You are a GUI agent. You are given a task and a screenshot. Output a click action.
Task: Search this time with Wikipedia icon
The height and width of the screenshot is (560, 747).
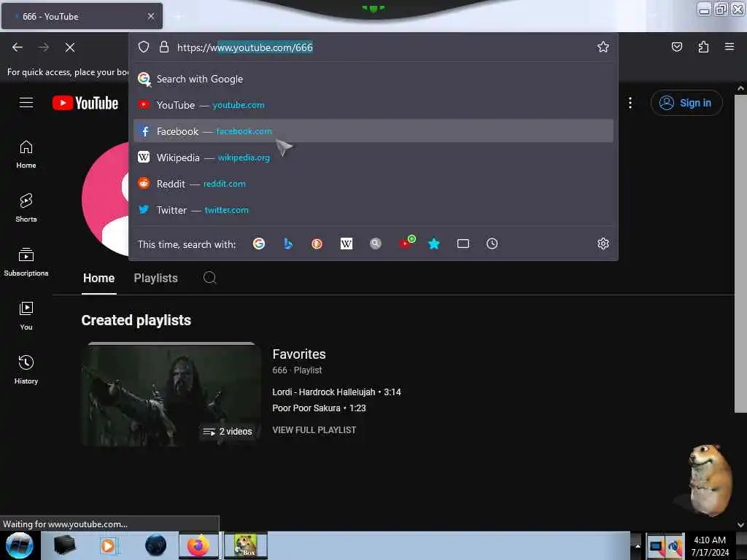click(347, 244)
